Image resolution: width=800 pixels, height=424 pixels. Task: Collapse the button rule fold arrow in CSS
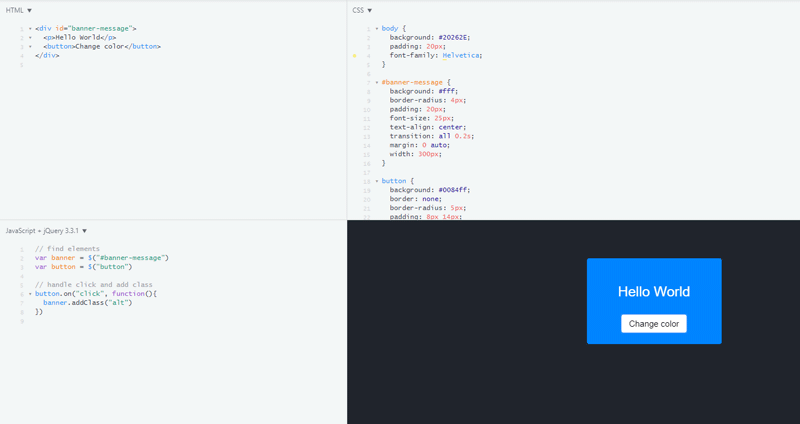377,181
